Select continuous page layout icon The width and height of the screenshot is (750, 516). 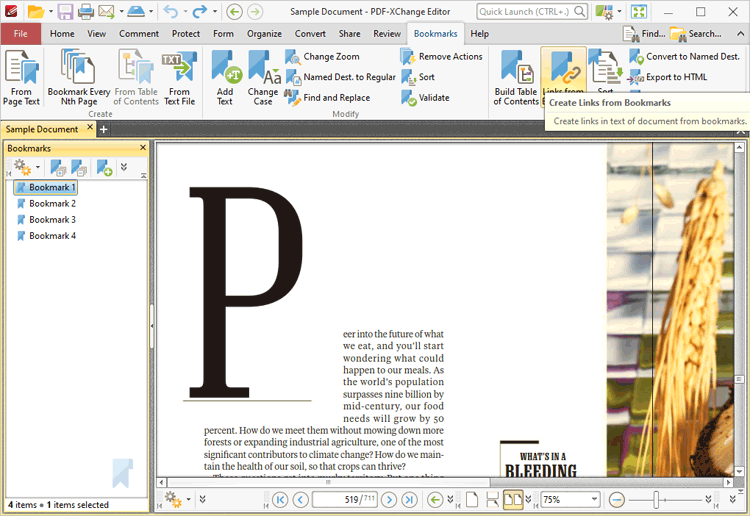[492, 500]
